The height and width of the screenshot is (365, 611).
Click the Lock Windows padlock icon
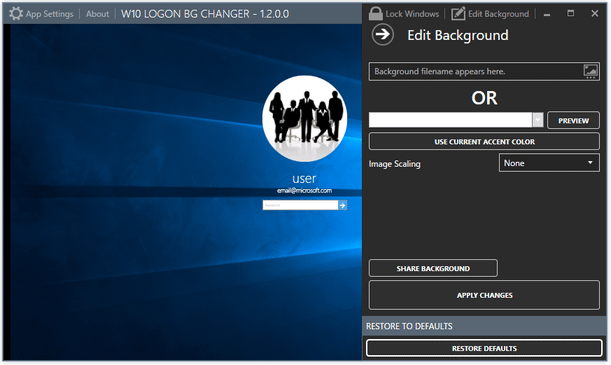(376, 13)
